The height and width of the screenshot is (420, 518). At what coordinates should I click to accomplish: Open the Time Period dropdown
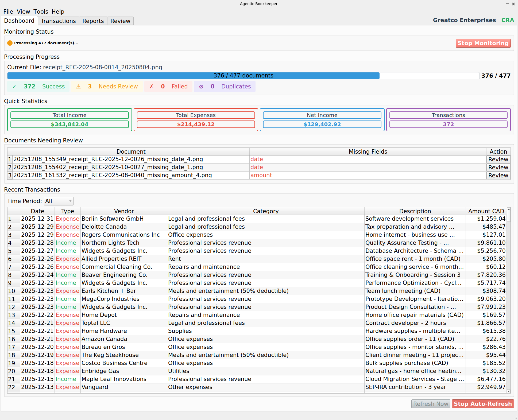tap(58, 201)
